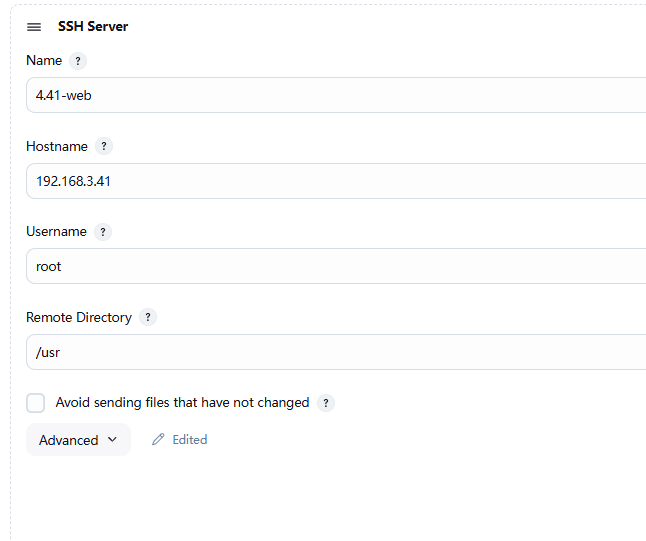Enable Avoid sending files that have not changed

click(36, 403)
